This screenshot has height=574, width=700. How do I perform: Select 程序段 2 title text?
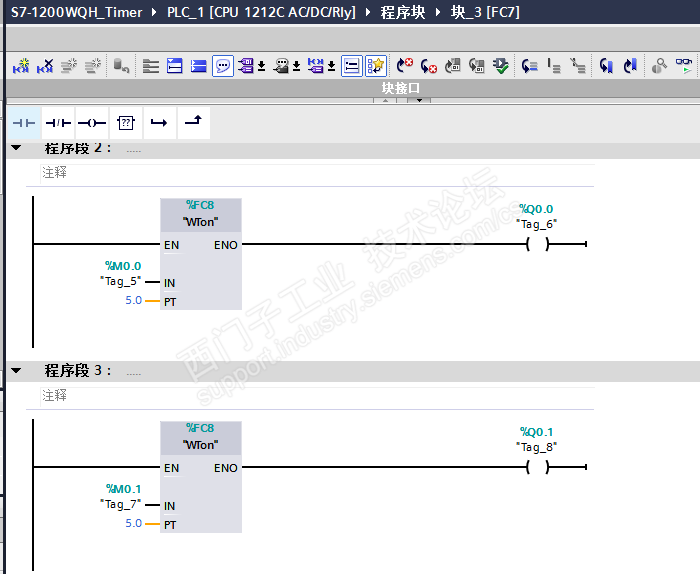78,148
